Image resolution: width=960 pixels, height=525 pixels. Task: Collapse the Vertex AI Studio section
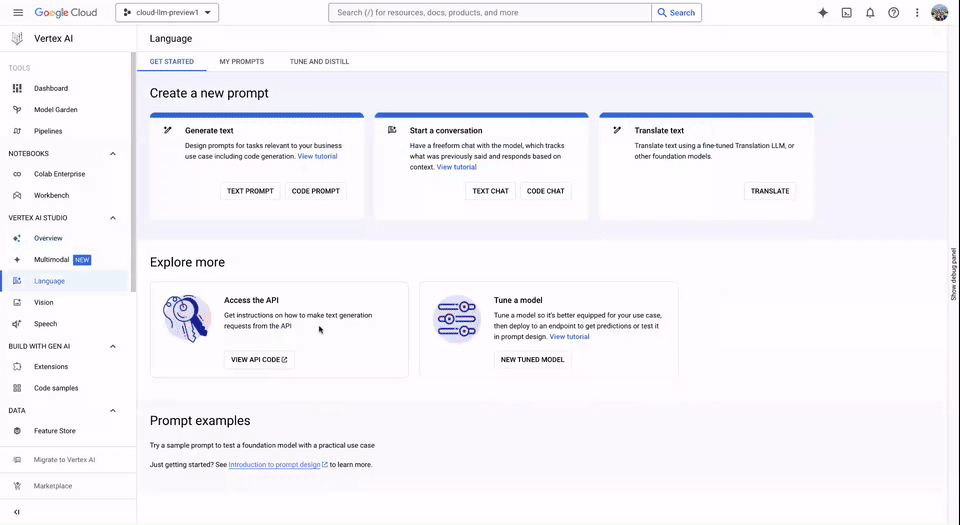coord(113,218)
